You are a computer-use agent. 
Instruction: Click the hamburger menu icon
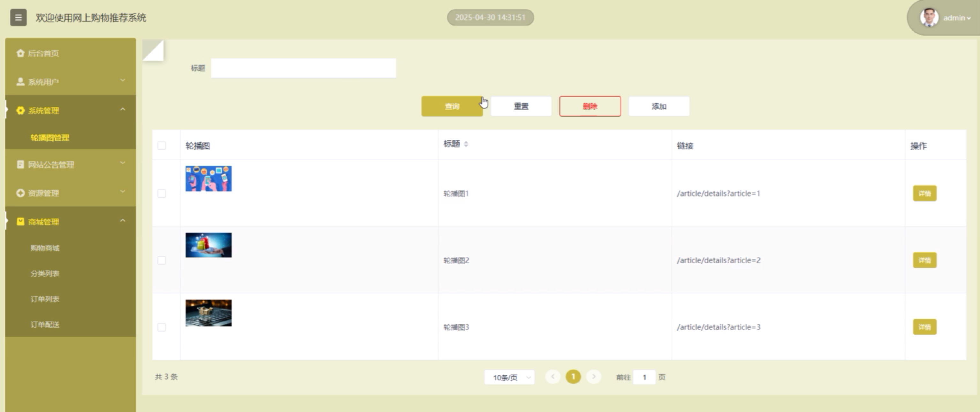click(x=18, y=18)
